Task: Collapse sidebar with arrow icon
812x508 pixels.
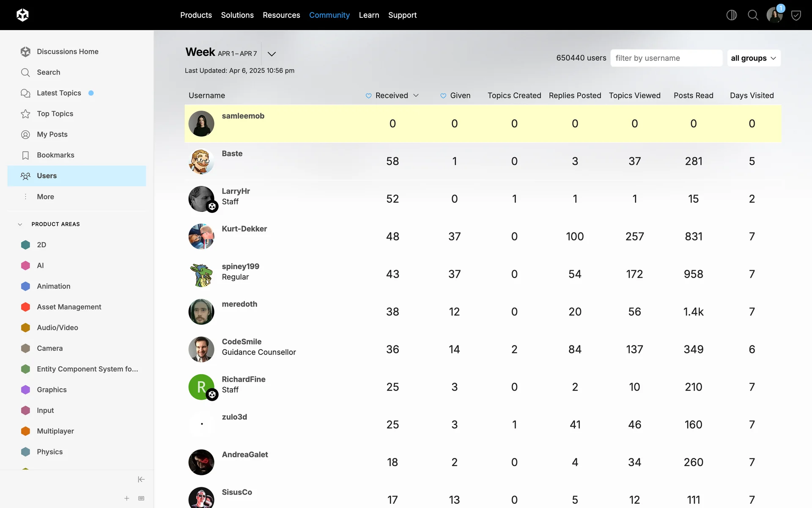Action: tap(141, 479)
